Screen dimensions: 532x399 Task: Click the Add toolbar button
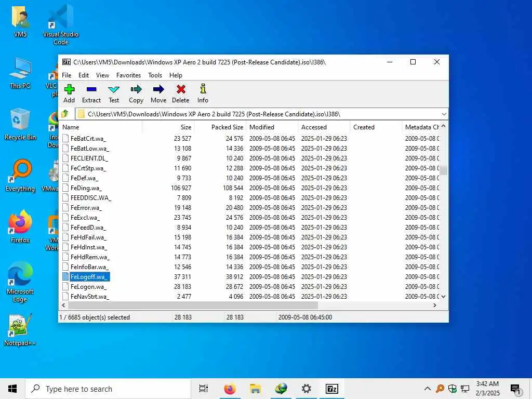pos(69,94)
